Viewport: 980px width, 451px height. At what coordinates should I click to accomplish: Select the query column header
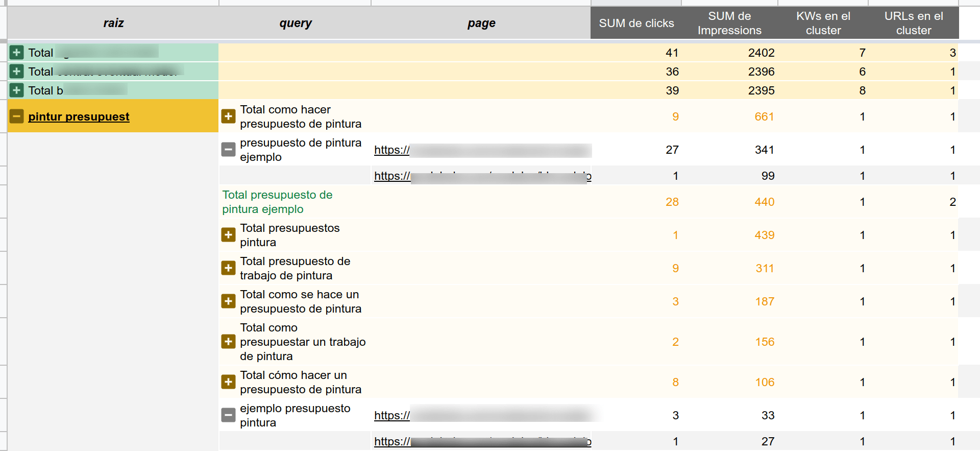point(295,23)
